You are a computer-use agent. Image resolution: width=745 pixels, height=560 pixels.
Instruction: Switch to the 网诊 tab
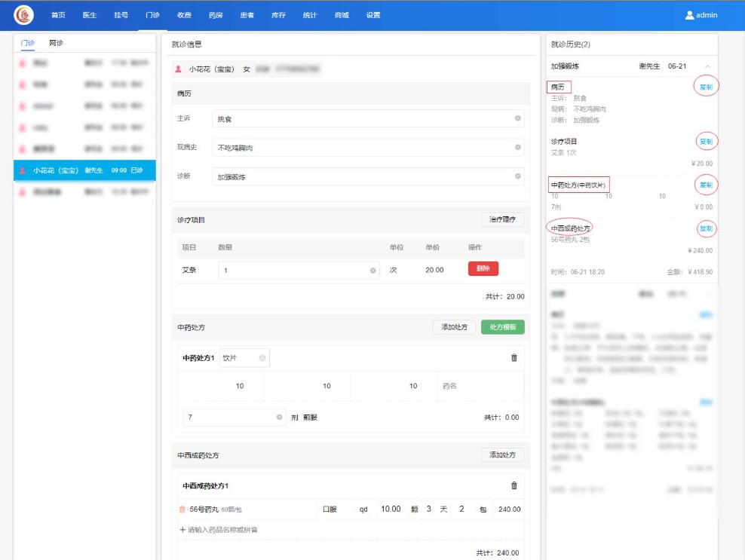[x=56, y=43]
